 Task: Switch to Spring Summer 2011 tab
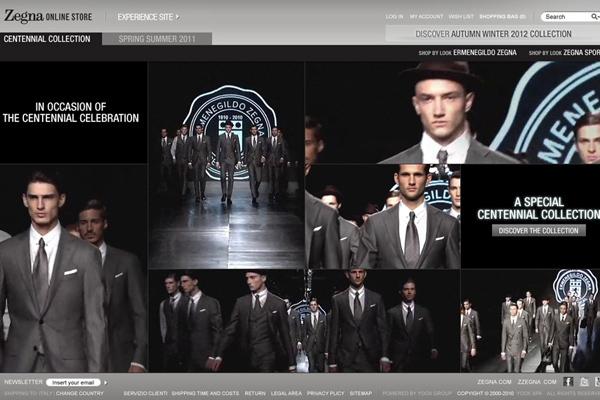pyautogui.click(x=157, y=39)
